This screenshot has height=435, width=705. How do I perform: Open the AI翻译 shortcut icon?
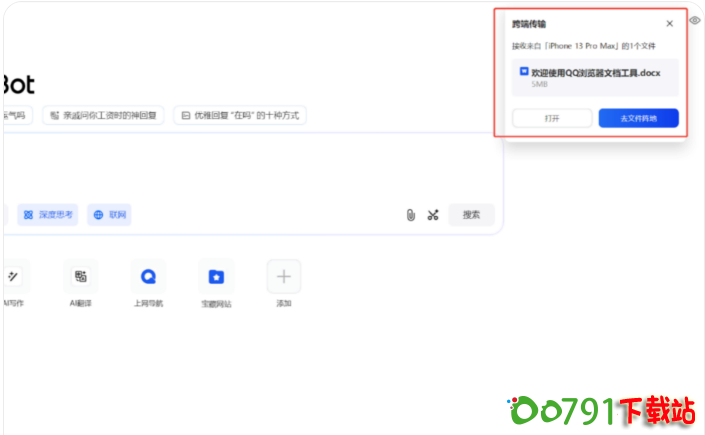80,277
